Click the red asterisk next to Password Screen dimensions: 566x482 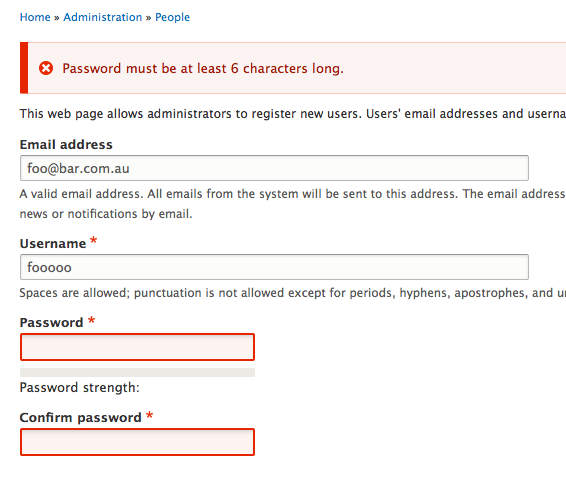pos(91,320)
